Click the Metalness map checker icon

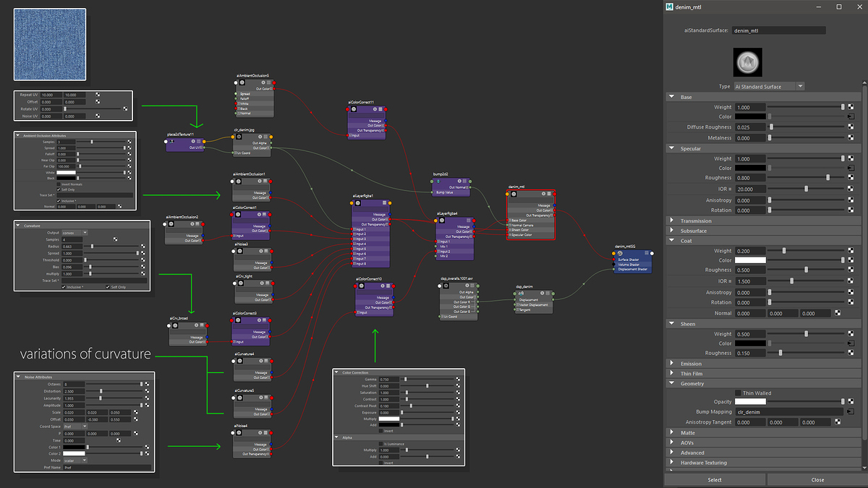click(x=851, y=137)
